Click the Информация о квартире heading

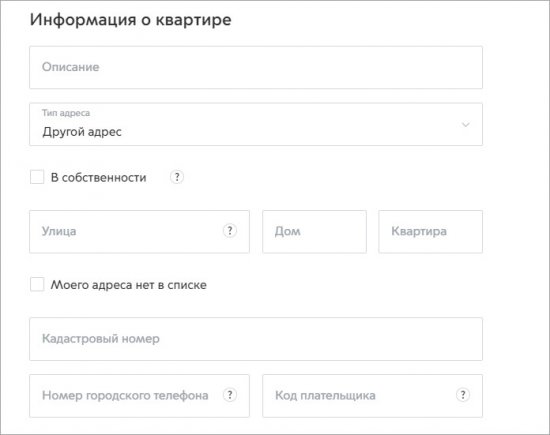point(130,20)
